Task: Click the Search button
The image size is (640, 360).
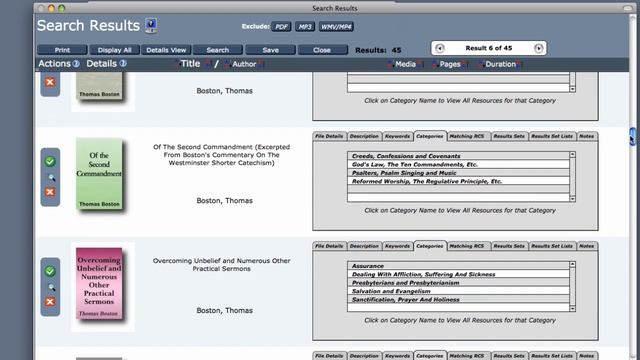Action: click(218, 50)
